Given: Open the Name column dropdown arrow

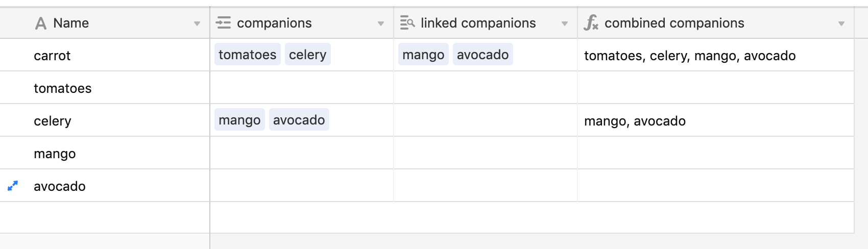Looking at the screenshot, I should pos(197,24).
